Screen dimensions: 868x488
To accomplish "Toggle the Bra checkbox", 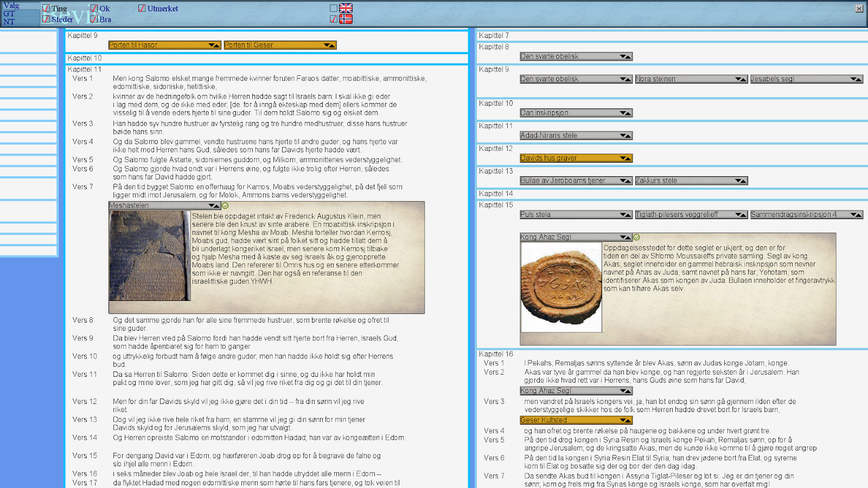I will pyautogui.click(x=94, y=19).
